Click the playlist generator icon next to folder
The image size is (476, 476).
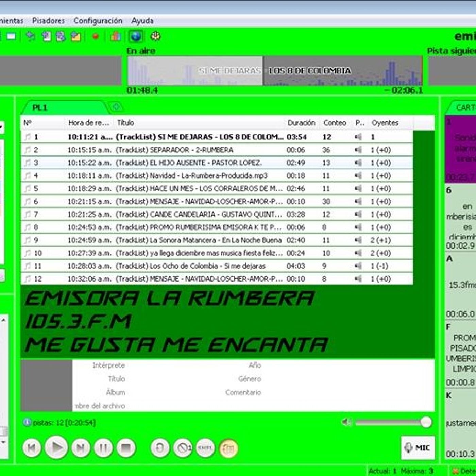[61, 36]
